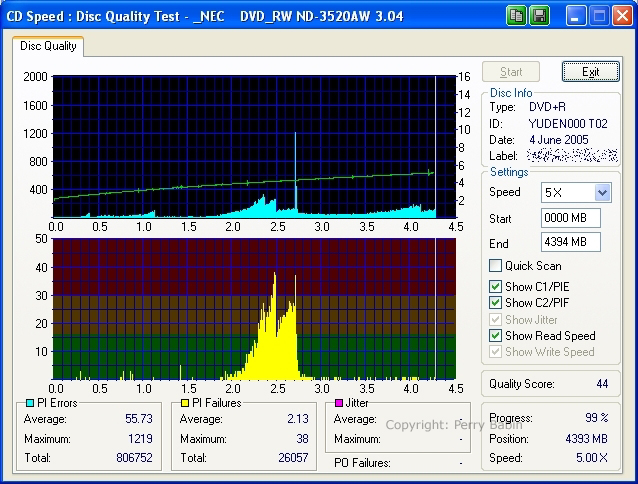Toggle Show C2/PIF checkbox
Viewport: 638px width, 484px height.
pyautogui.click(x=495, y=303)
